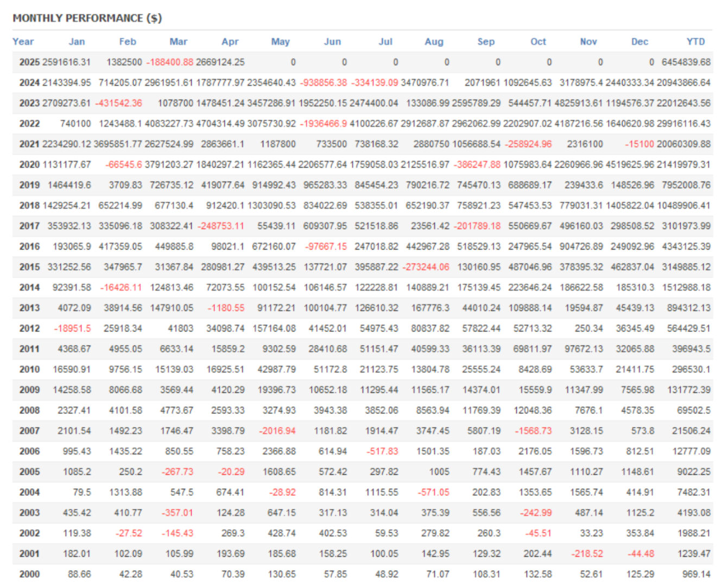Click the Mar column header
The height and width of the screenshot is (586, 728).
tap(179, 41)
